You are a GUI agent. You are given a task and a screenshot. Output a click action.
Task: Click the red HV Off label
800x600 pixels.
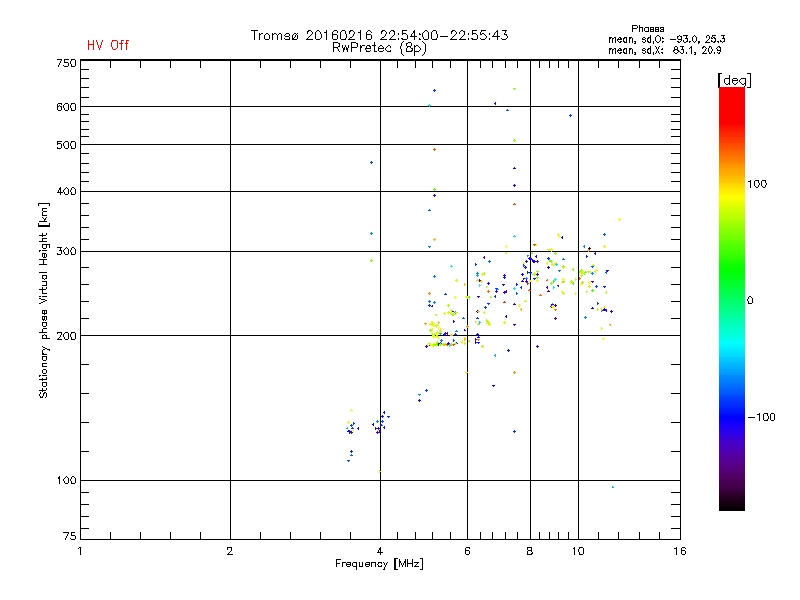[108, 45]
